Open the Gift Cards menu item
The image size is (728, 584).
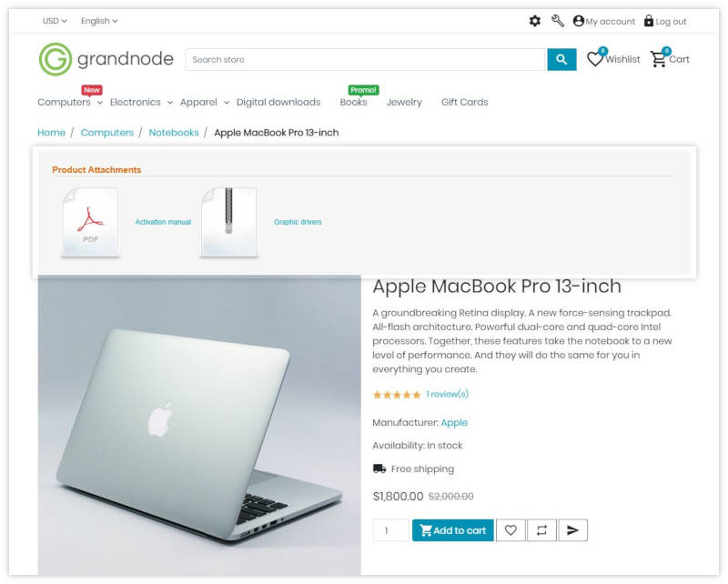tap(465, 102)
